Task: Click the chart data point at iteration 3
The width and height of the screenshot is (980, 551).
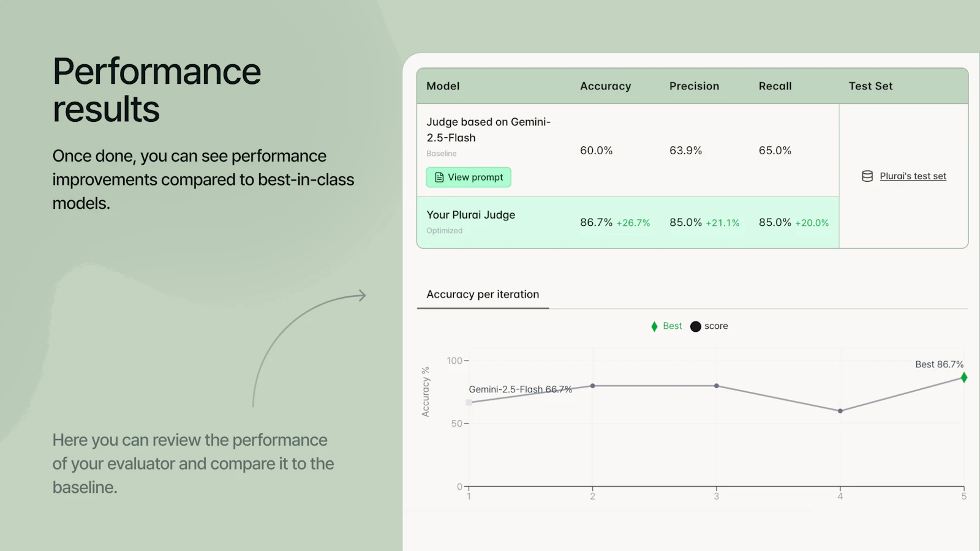Action: [x=717, y=386]
